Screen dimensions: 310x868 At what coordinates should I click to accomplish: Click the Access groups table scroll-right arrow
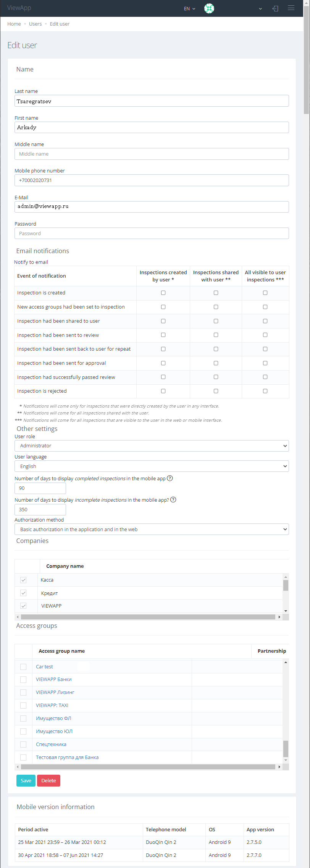click(x=279, y=767)
